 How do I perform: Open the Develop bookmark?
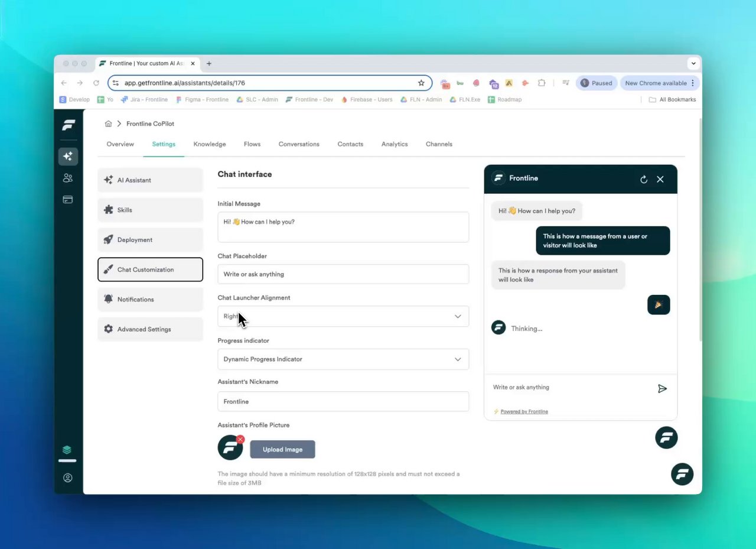[74, 100]
